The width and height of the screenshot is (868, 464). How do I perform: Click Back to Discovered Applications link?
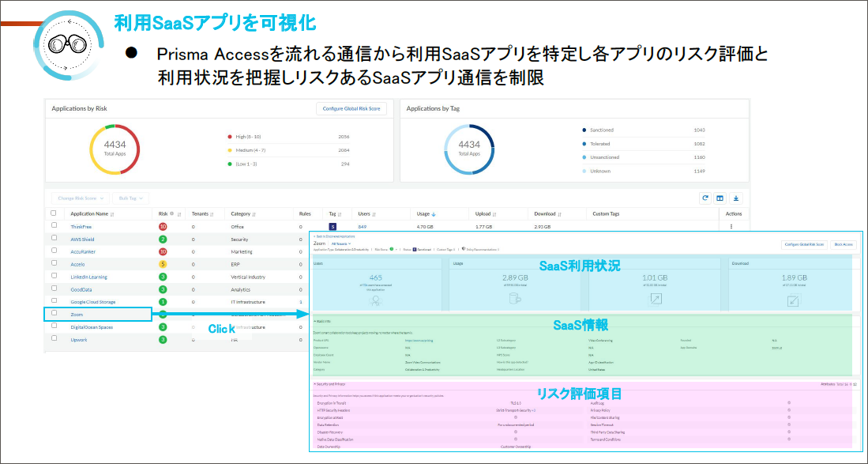(334, 236)
